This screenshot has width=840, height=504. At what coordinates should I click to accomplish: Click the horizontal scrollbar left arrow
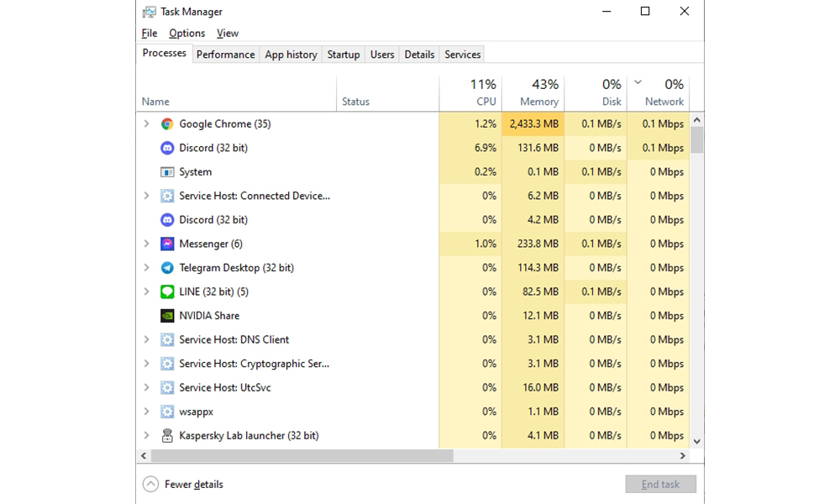pos(143,456)
